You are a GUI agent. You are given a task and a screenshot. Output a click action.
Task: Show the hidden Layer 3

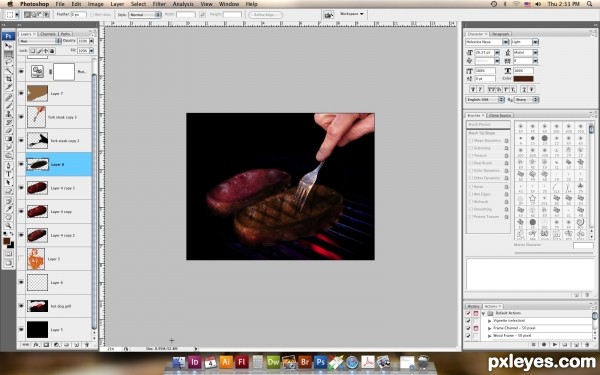pos(21,259)
